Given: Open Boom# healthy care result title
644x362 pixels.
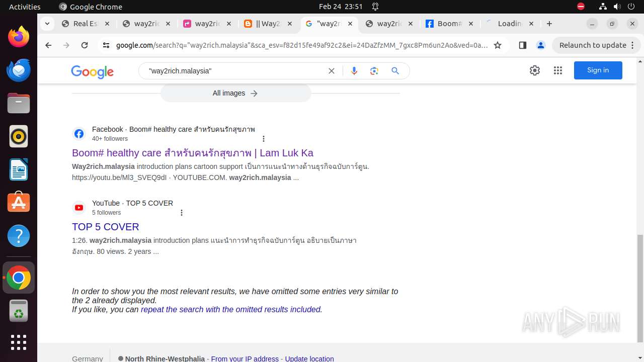Looking at the screenshot, I should 193,153.
